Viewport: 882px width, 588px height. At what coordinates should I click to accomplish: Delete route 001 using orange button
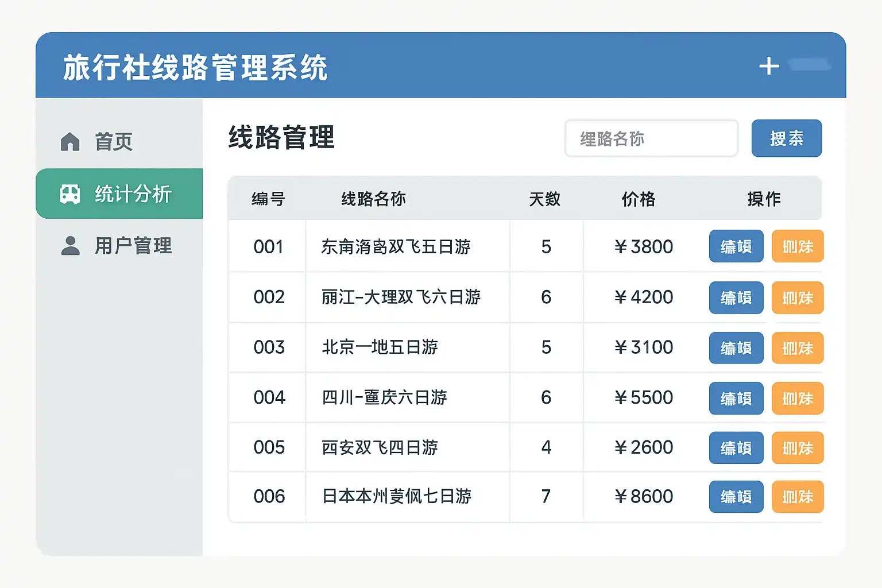click(798, 246)
